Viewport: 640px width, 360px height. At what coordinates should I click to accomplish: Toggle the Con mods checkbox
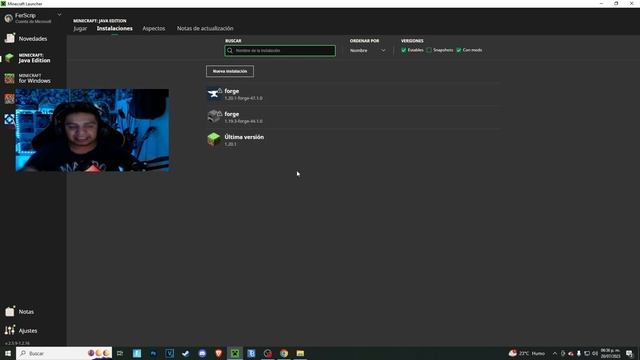[459, 50]
